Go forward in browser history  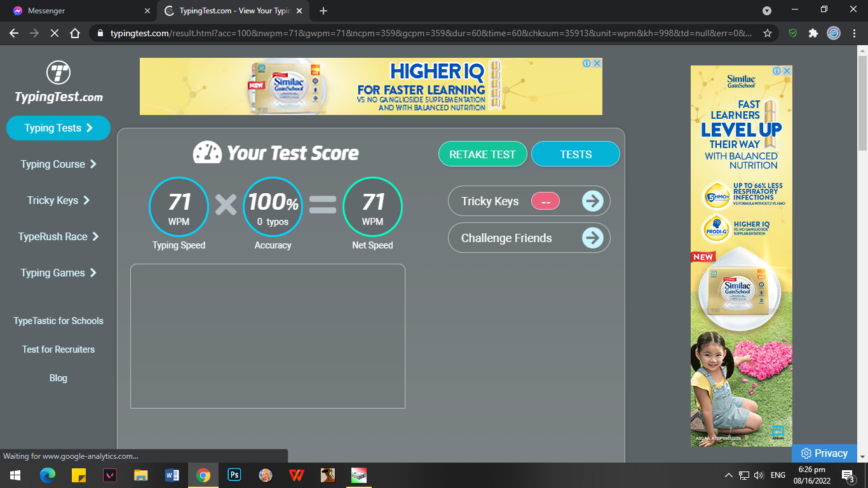pyautogui.click(x=34, y=33)
